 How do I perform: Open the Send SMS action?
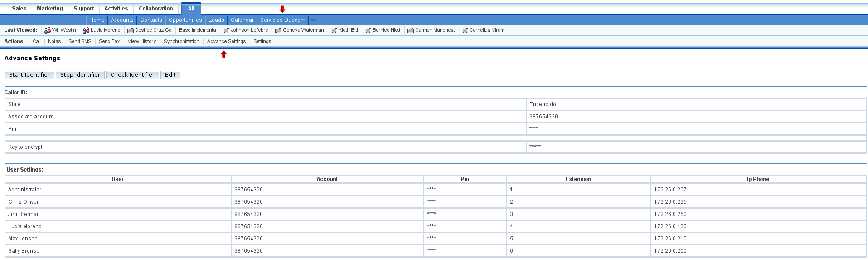tap(80, 41)
